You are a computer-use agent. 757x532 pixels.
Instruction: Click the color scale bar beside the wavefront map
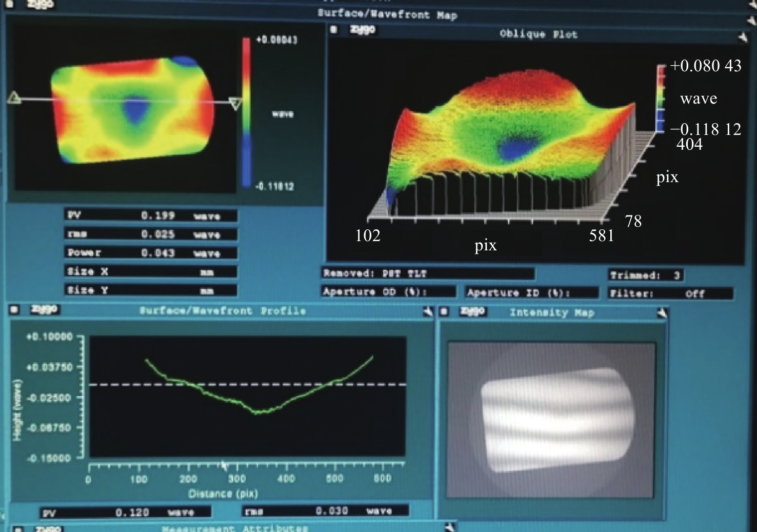[x=247, y=113]
